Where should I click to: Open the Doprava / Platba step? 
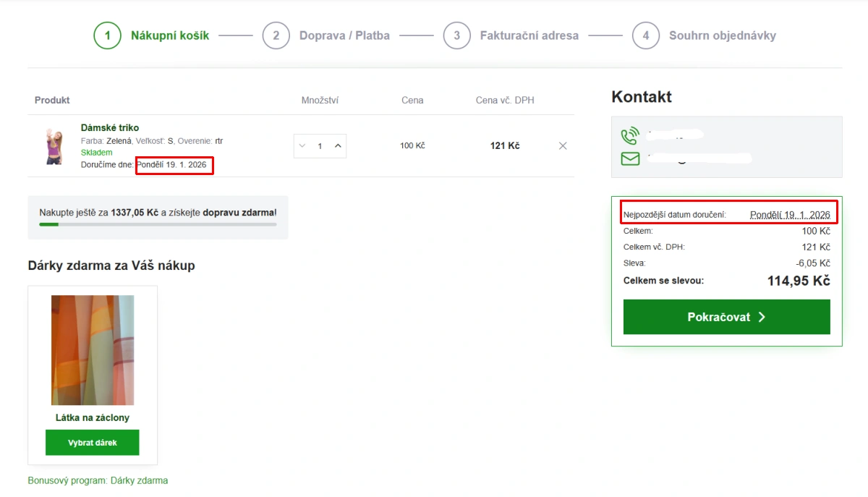pyautogui.click(x=344, y=35)
